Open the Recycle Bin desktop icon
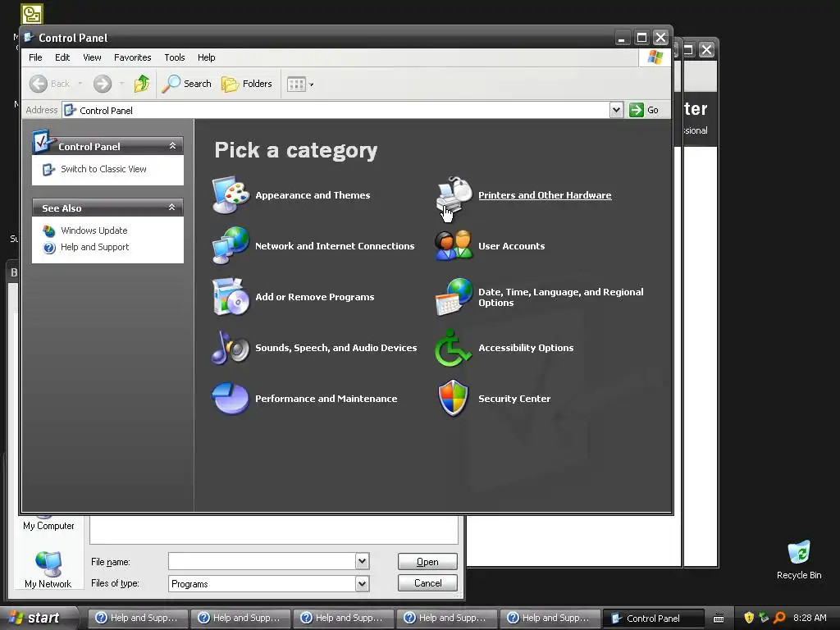 [799, 559]
